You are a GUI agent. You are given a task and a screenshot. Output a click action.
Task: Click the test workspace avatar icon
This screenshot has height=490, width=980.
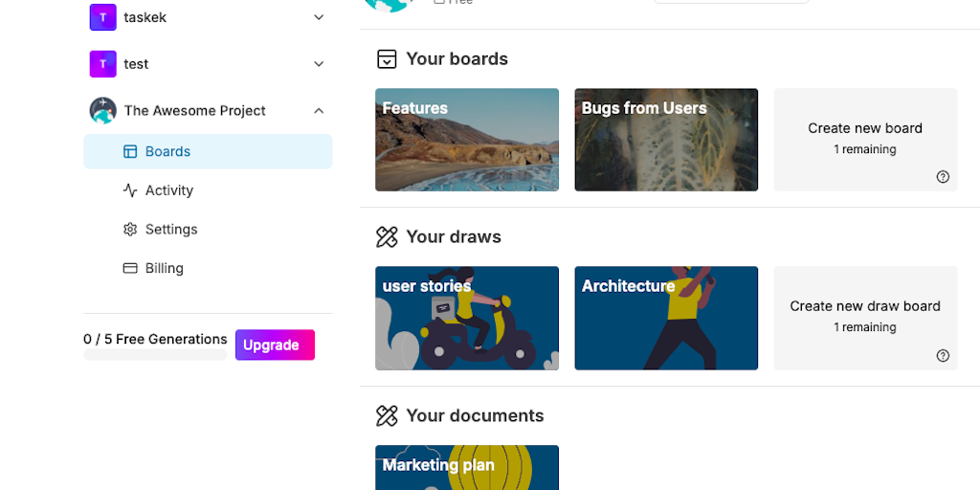tap(102, 64)
